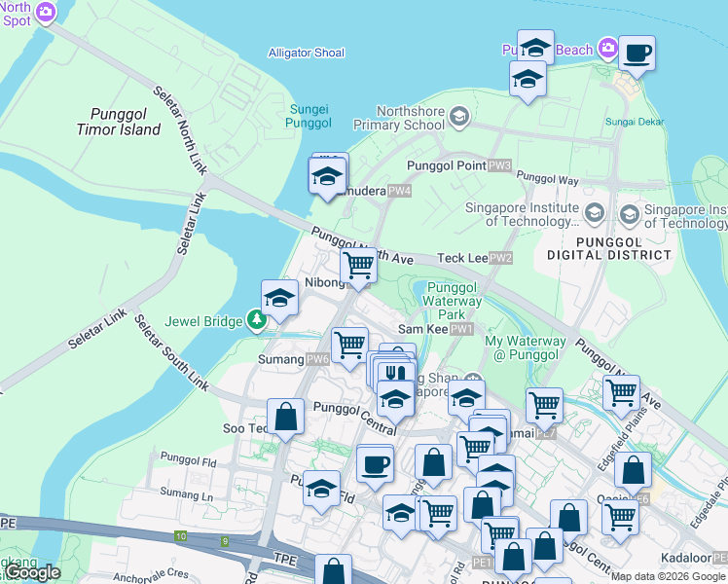Click shopping cart marker on Punggol North Ave east

(621, 395)
